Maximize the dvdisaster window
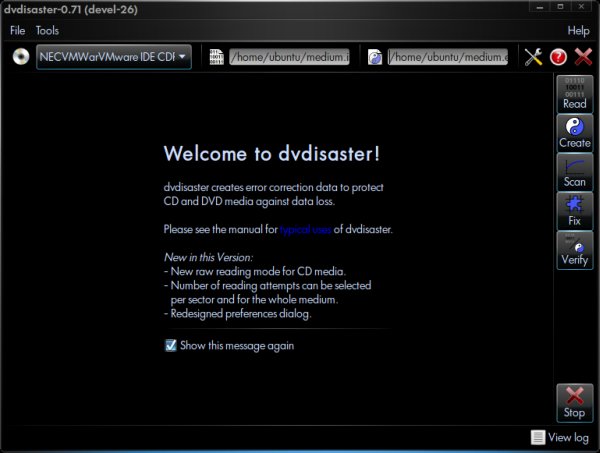Viewport: 600px width, 453px height. click(561, 7)
